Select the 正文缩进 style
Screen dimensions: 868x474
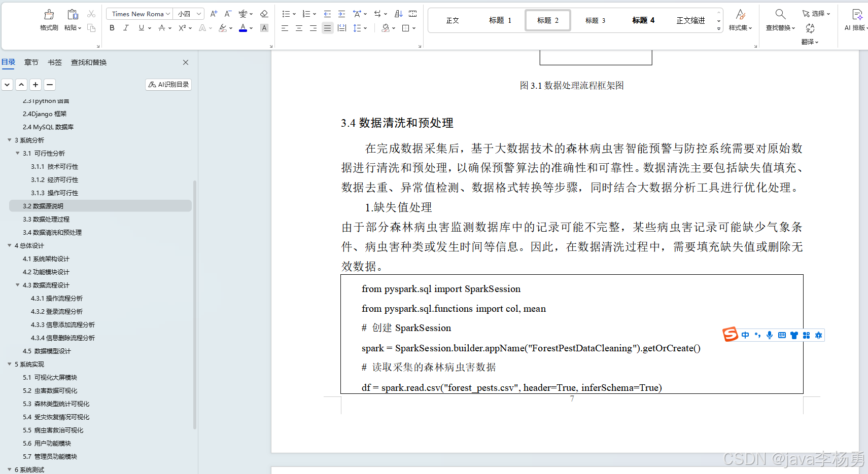[x=691, y=20]
